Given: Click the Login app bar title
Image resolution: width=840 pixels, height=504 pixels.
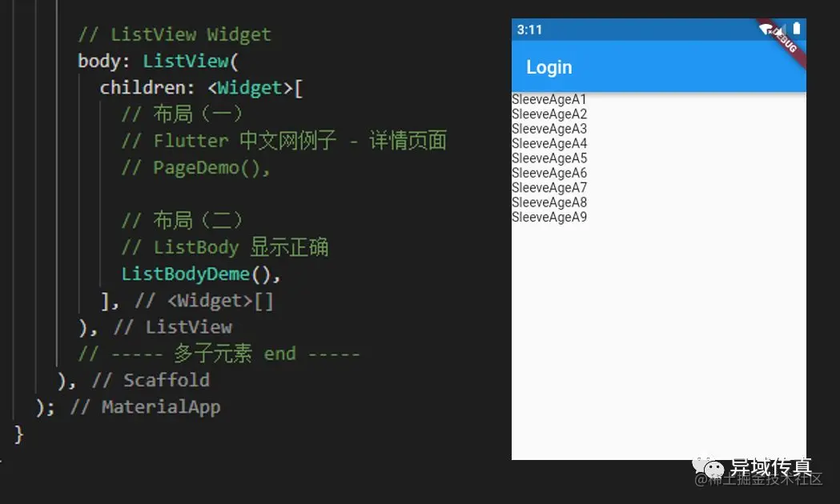Looking at the screenshot, I should point(549,67).
